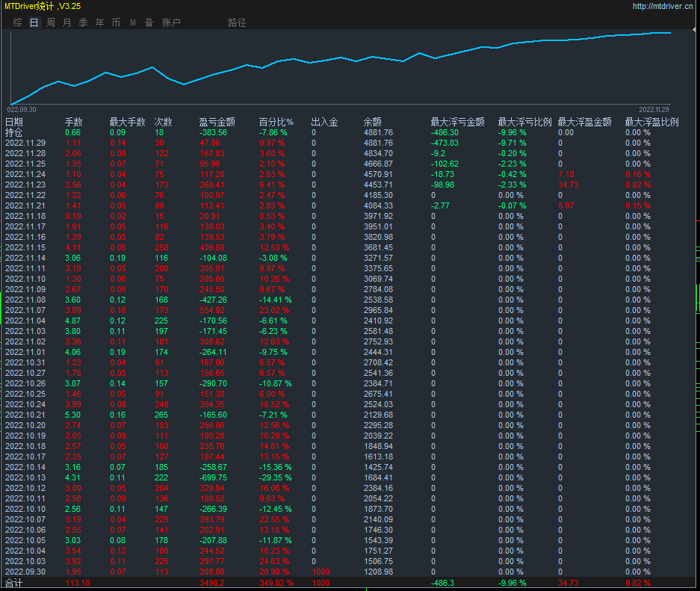Click the 余额 column header

372,122
